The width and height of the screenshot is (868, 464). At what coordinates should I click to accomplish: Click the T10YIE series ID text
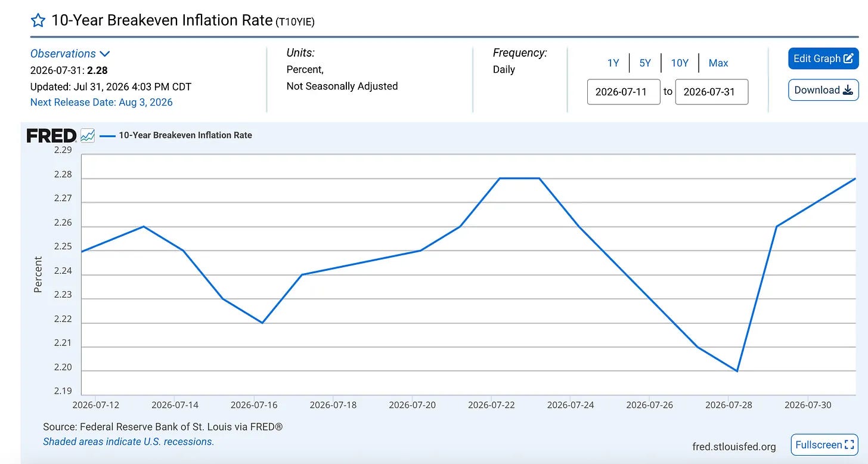294,21
